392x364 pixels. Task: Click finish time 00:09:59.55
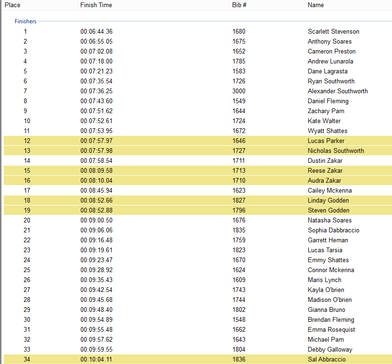click(96, 350)
